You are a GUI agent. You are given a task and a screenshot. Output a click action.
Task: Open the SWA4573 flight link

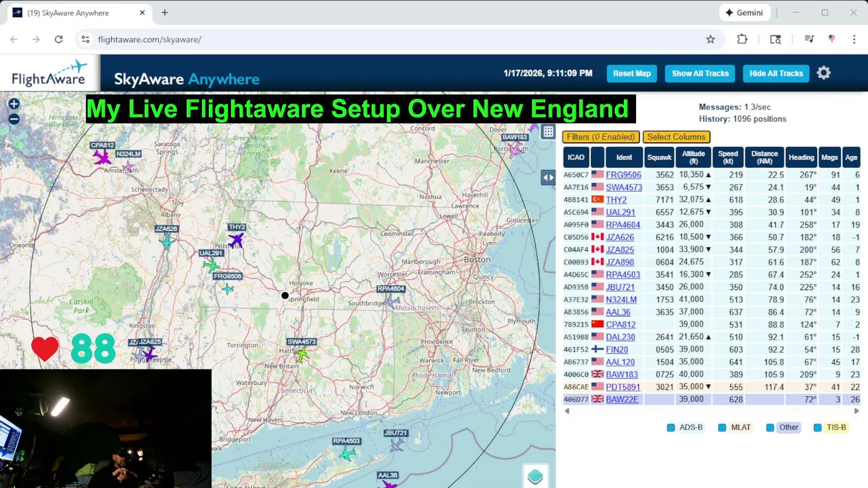(x=624, y=187)
